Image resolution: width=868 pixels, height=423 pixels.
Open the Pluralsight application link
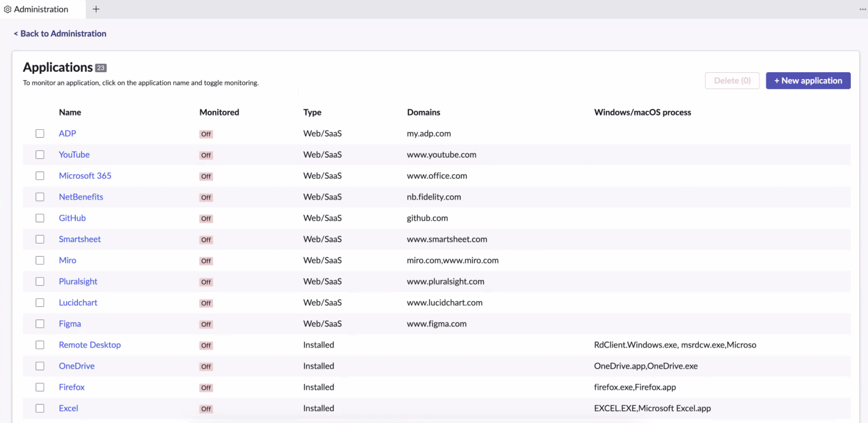(x=78, y=281)
